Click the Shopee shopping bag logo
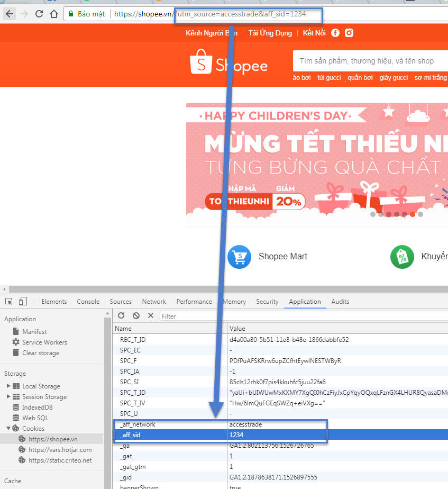The image size is (448, 489). pyautogui.click(x=201, y=62)
